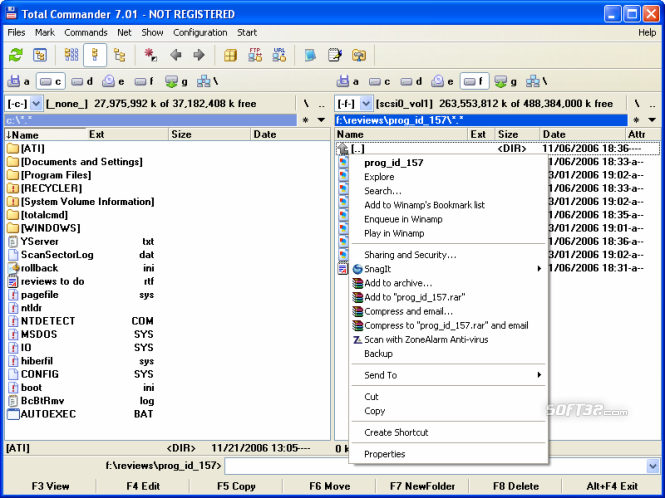Sort right panel by the Date column
The height and width of the screenshot is (498, 665).
point(582,134)
